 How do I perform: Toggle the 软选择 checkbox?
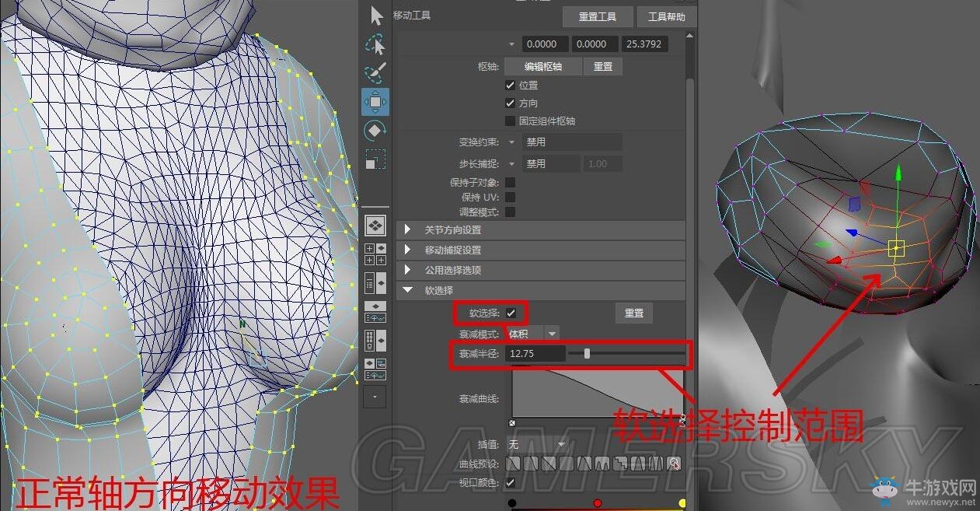pos(511,313)
